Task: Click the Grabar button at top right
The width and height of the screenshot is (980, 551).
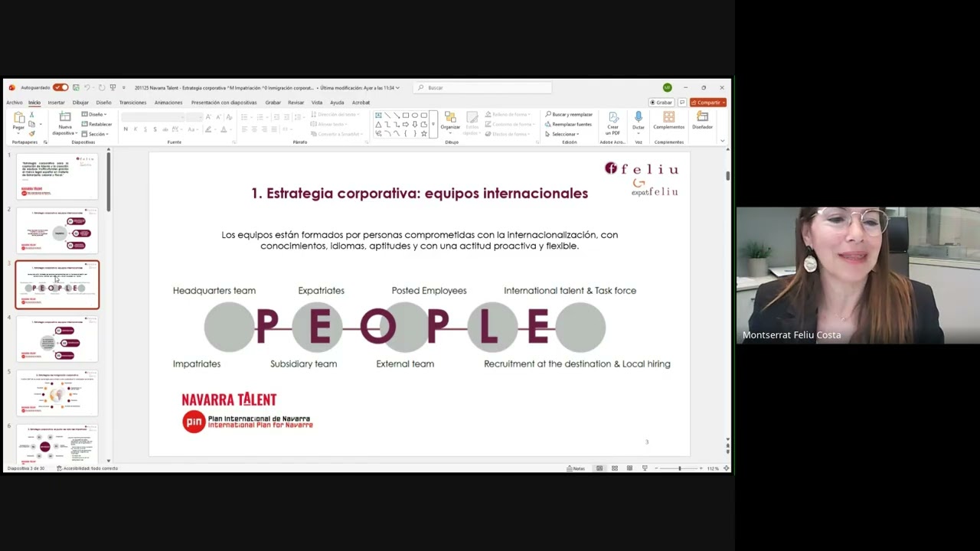Action: point(661,103)
